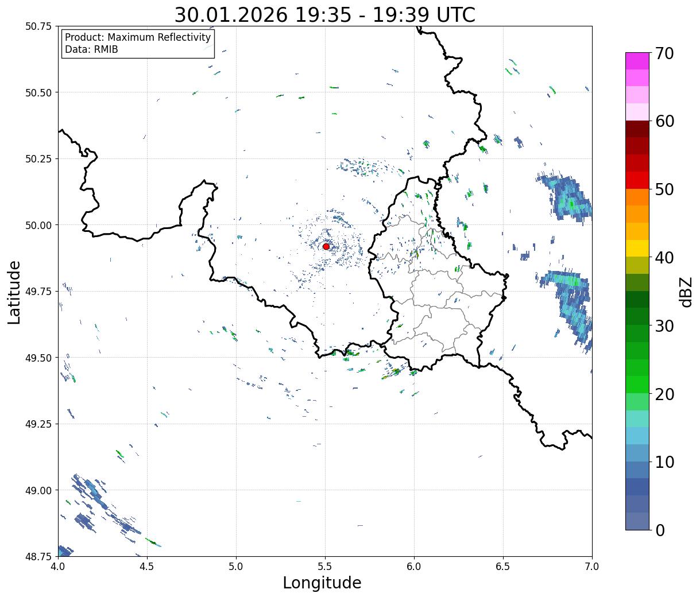Click the plot title showing the date and time
Image resolution: width=700 pixels, height=597 pixels.
[325, 15]
